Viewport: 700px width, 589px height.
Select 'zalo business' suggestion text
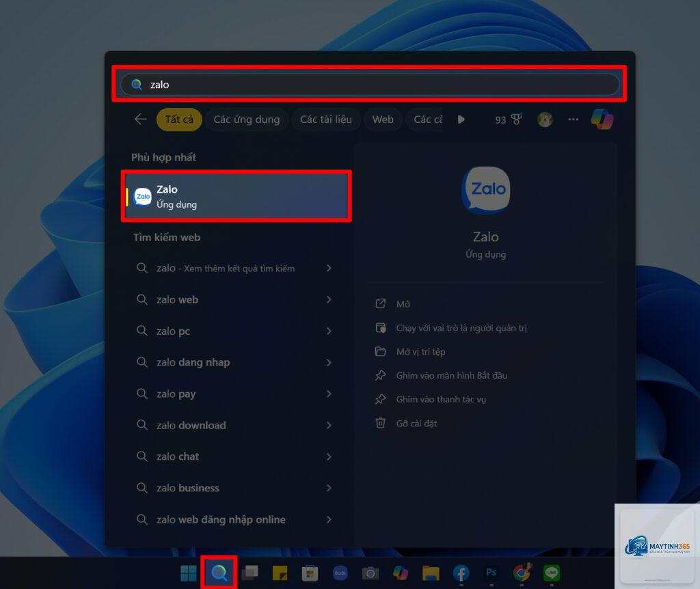pos(187,488)
